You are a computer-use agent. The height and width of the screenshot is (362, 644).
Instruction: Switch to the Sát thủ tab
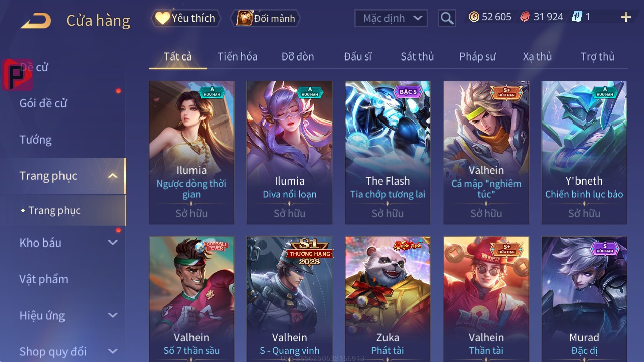tap(417, 56)
